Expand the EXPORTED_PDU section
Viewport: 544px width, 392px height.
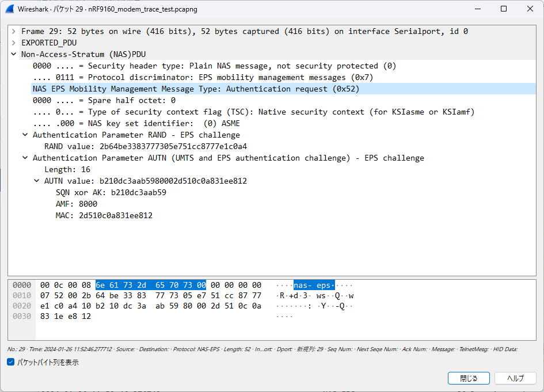click(x=14, y=43)
